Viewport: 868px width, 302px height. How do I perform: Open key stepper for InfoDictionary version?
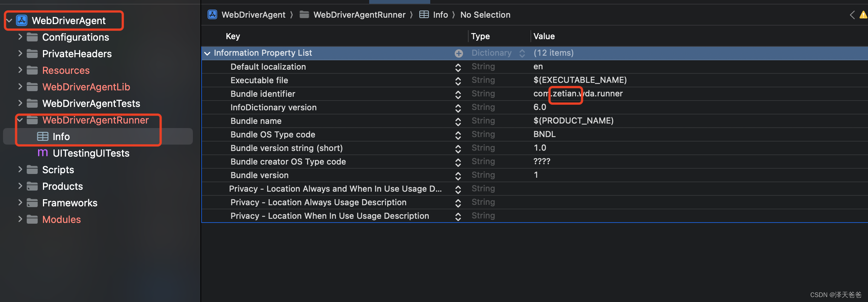pyautogui.click(x=458, y=108)
